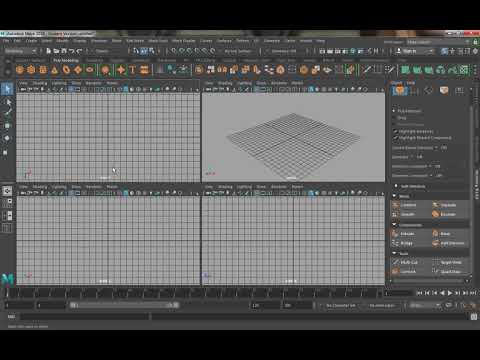This screenshot has height=360, width=480.
Task: Switch to the Poly Modeling shelf tab
Action: (x=66, y=60)
